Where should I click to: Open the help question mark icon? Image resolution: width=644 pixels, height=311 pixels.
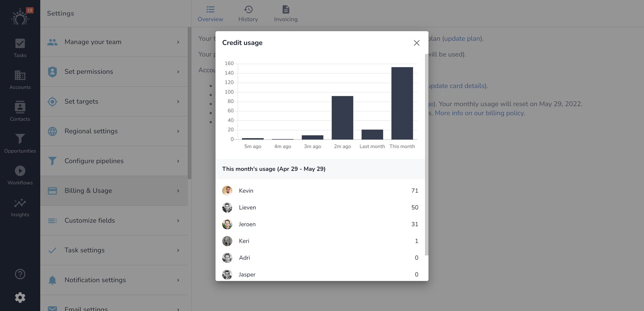point(20,274)
